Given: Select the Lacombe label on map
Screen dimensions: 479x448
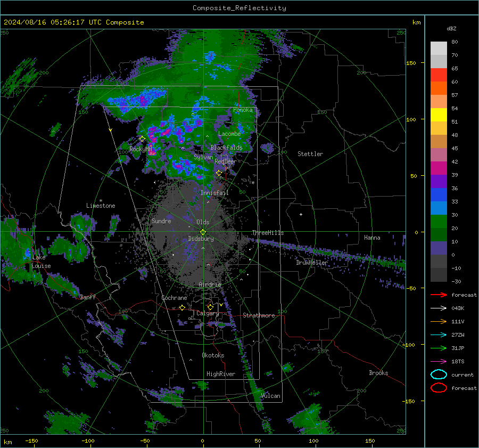Looking at the screenshot, I should pos(229,134).
